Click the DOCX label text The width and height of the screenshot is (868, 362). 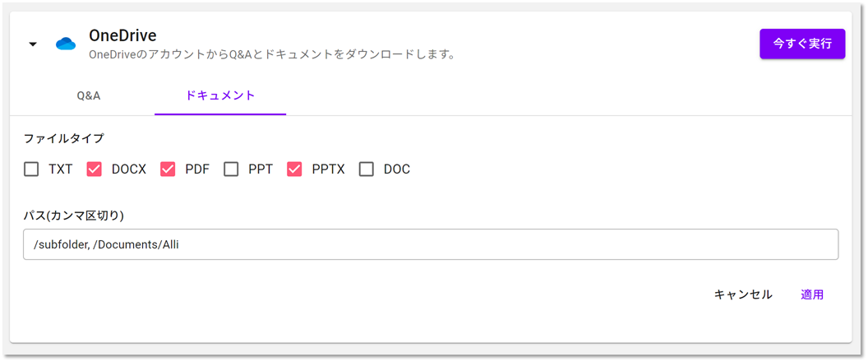click(x=129, y=169)
